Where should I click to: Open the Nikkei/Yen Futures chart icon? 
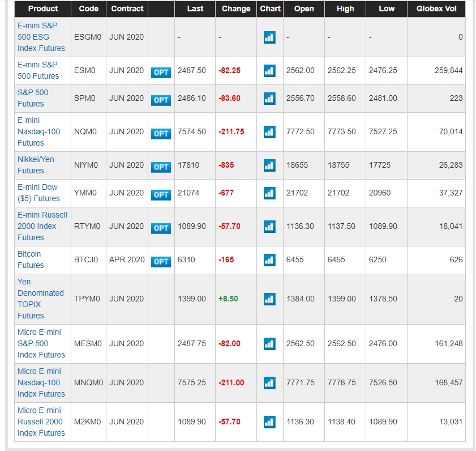click(269, 165)
